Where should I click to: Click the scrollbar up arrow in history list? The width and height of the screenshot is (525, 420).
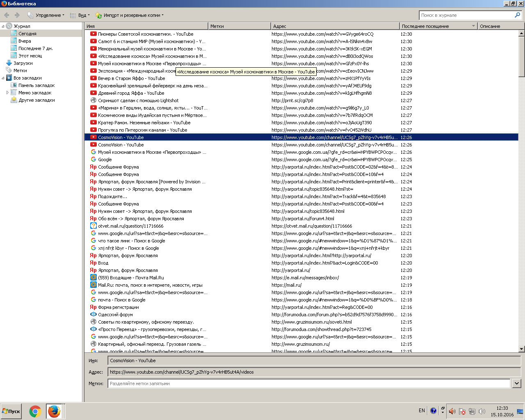tap(522, 33)
